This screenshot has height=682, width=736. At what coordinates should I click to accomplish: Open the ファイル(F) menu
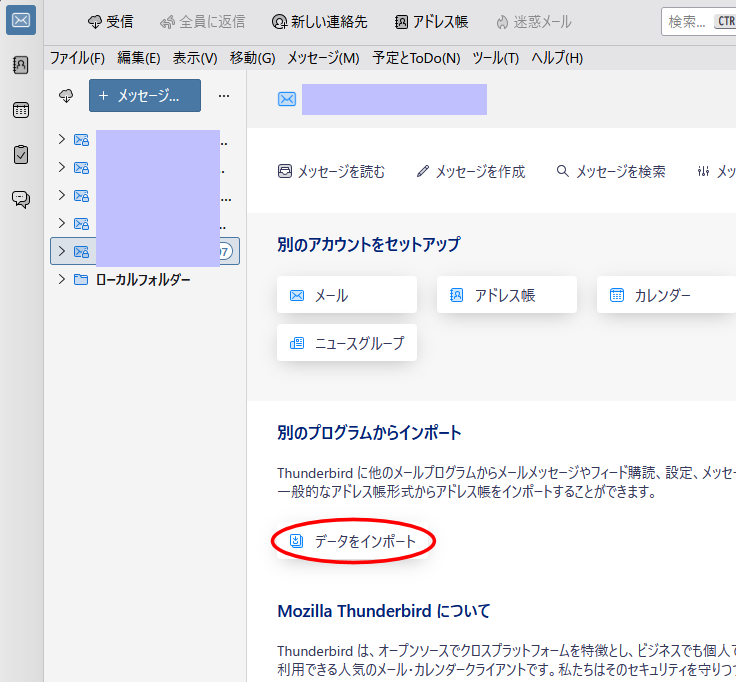click(x=77, y=58)
